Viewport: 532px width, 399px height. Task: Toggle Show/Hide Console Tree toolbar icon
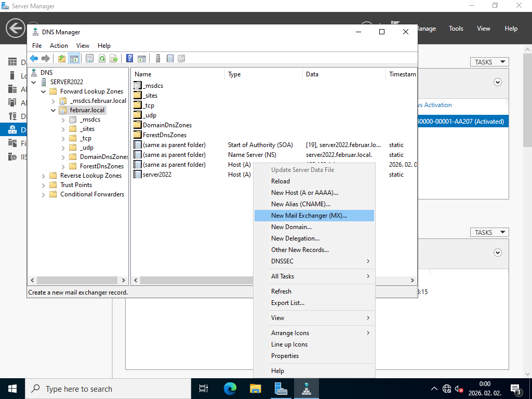74,58
